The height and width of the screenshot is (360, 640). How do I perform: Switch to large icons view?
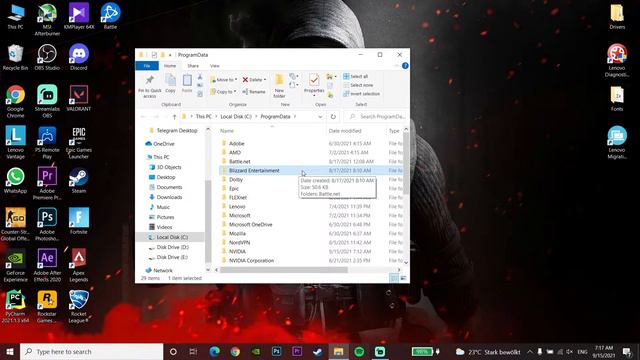403,278
